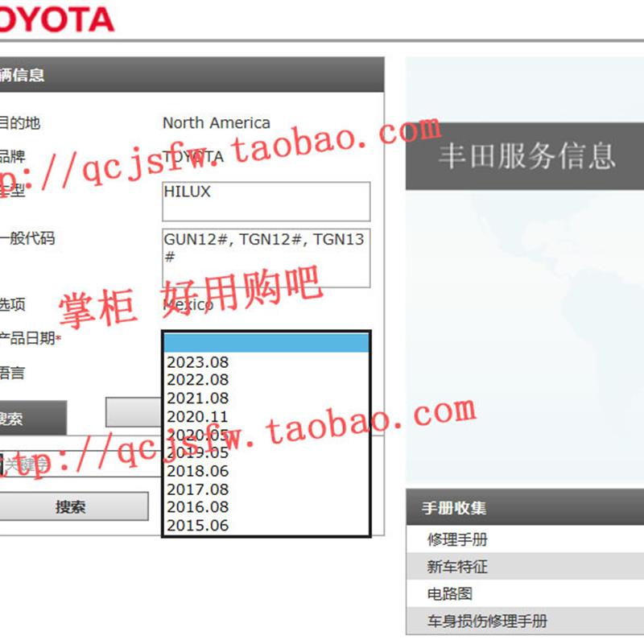Click the GUN12# general code field

click(266, 258)
